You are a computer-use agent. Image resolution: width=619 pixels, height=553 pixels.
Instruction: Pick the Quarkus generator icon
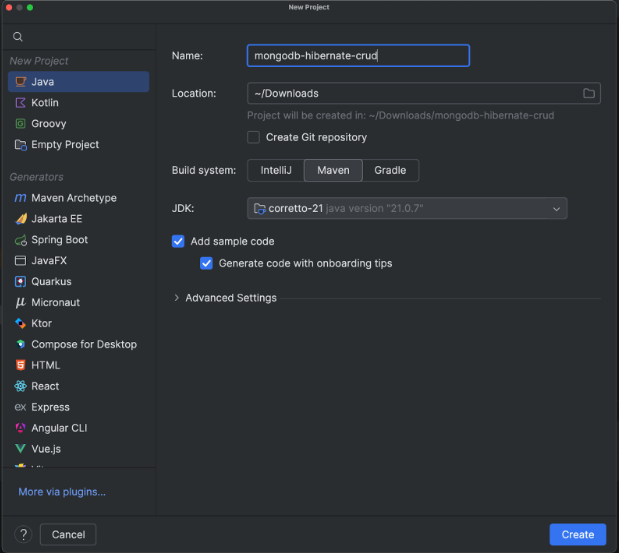[20, 282]
